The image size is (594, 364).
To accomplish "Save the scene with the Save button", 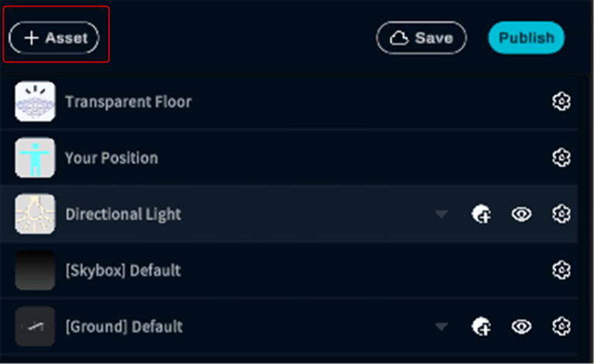I will (x=422, y=37).
